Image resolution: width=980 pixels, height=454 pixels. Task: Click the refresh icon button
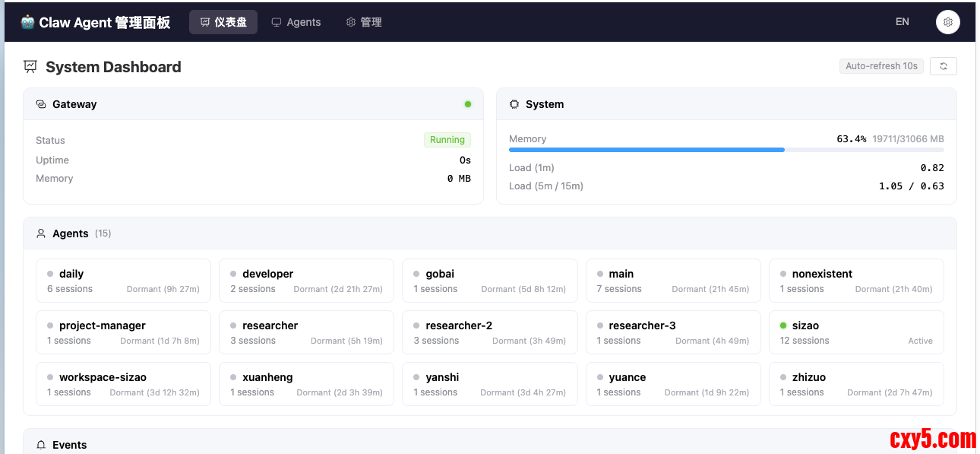(x=944, y=66)
